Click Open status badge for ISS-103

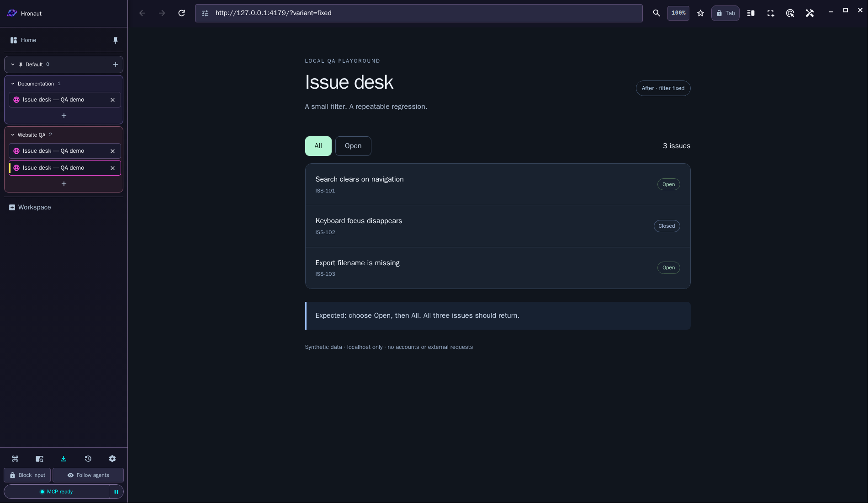[x=668, y=268]
